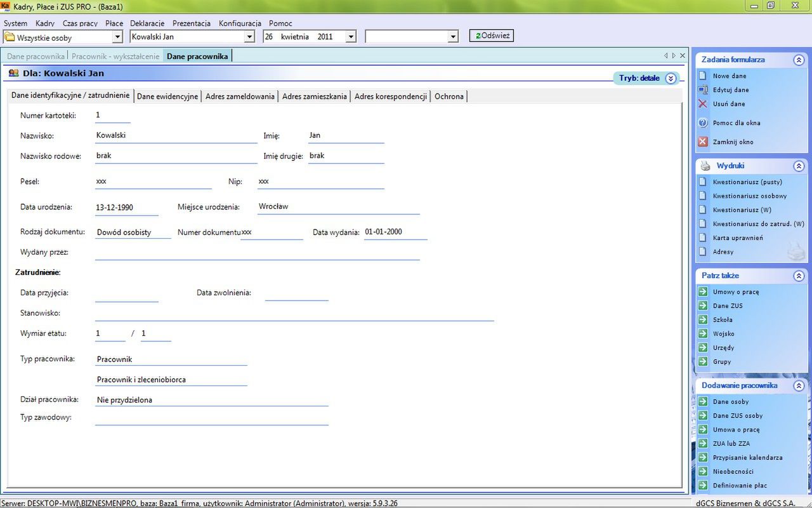
Task: Open the Kadry menu
Action: click(45, 23)
